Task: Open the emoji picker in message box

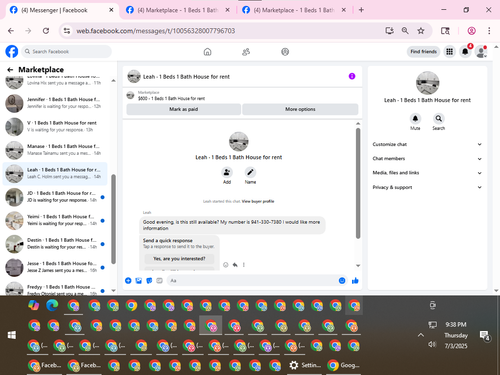Action: pos(342,281)
